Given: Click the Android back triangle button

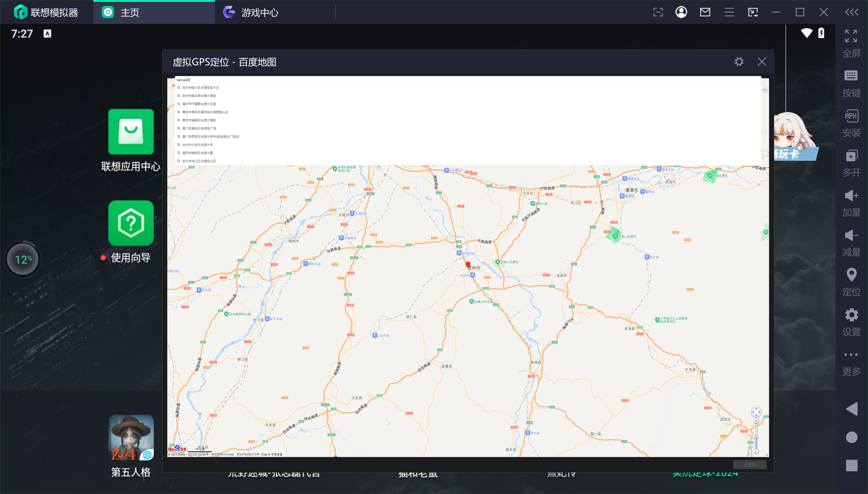Looking at the screenshot, I should click(x=851, y=409).
